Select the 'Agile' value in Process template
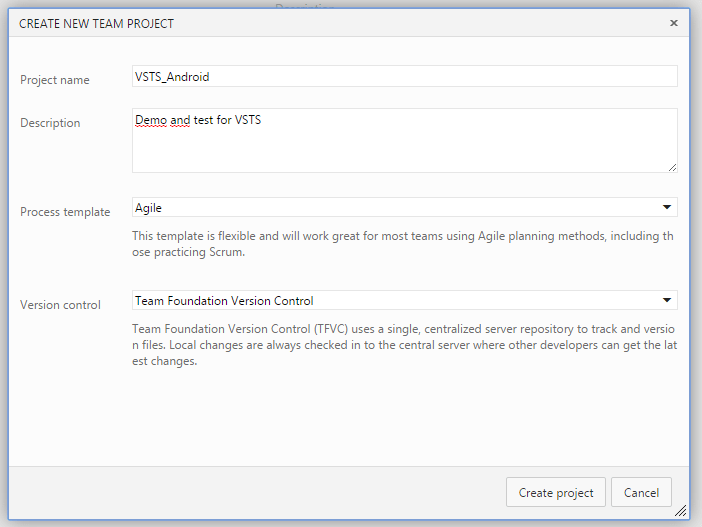Viewport: 702px width, 527px height. click(x=149, y=208)
